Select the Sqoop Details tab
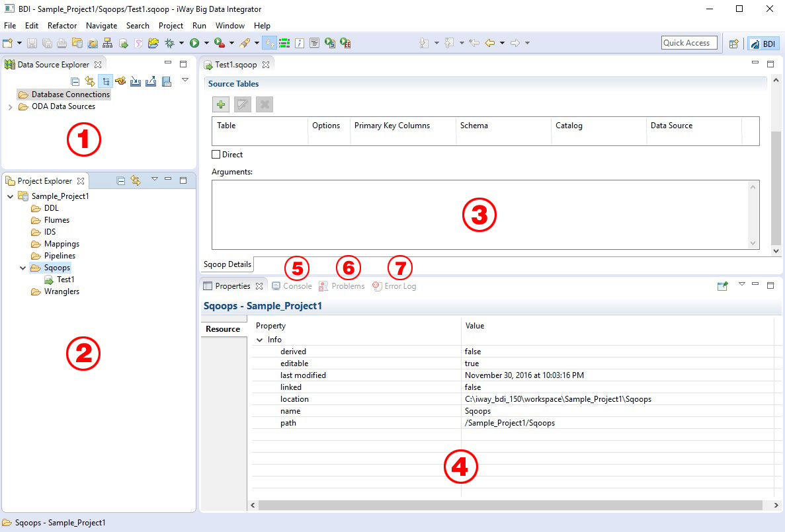Viewport: 785px width, 532px height. 227,264
